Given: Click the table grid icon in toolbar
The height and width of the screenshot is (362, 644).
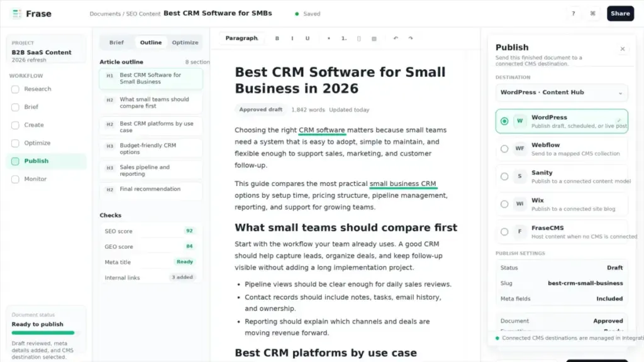Looking at the screenshot, I should 374,38.
